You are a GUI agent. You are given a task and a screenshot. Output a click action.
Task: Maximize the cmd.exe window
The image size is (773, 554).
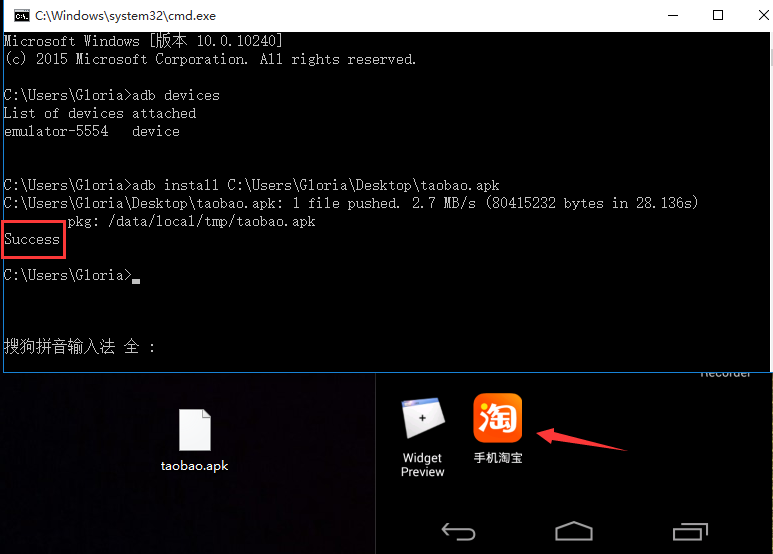(x=718, y=15)
